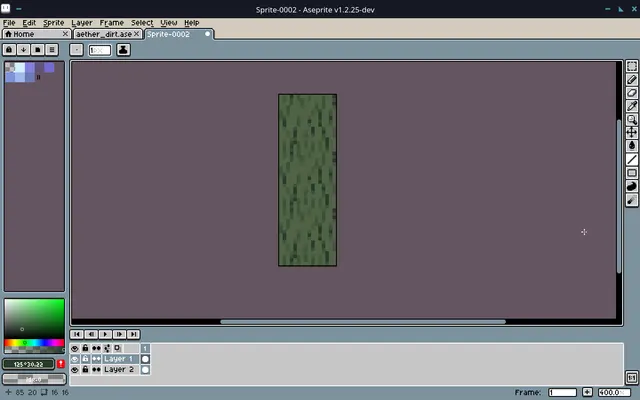Open the Frame menu

[x=111, y=23]
